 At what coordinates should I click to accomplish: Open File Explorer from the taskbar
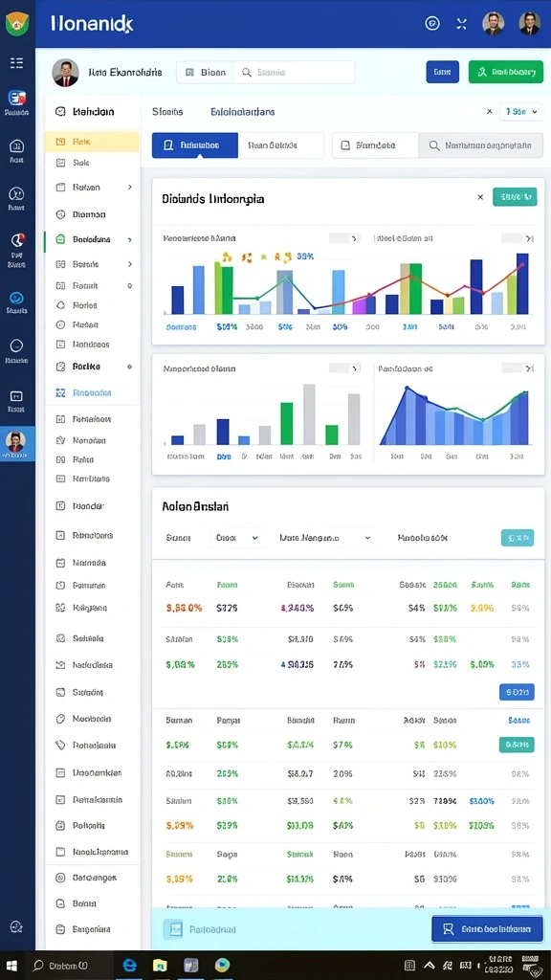click(x=161, y=965)
